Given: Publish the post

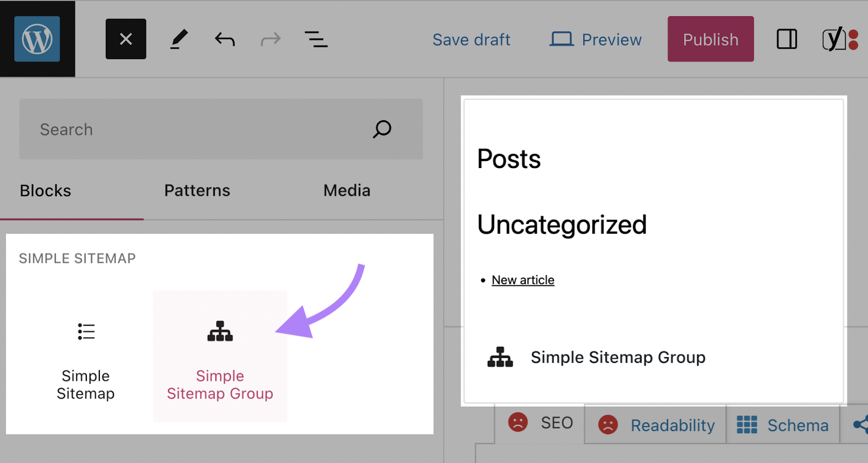Looking at the screenshot, I should click(711, 39).
